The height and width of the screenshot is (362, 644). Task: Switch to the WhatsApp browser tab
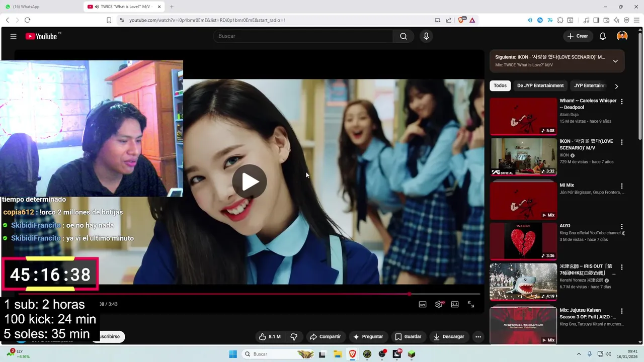(x=40, y=7)
